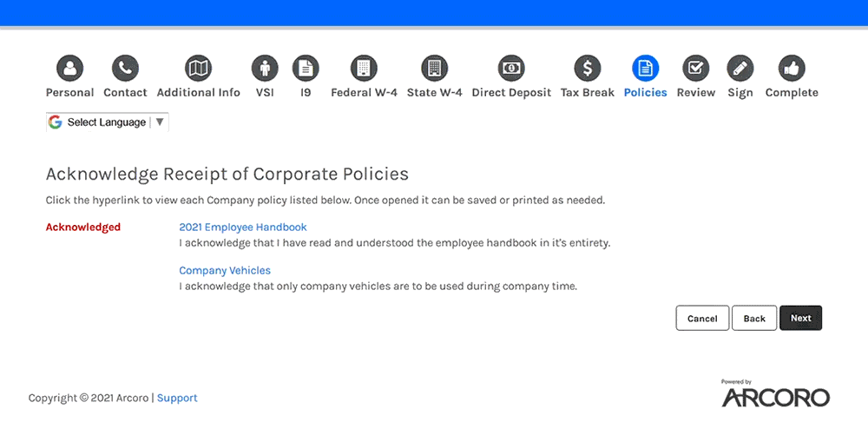Click the Tax Break dollar icon
Viewport: 868px width, 442px height.
point(588,68)
